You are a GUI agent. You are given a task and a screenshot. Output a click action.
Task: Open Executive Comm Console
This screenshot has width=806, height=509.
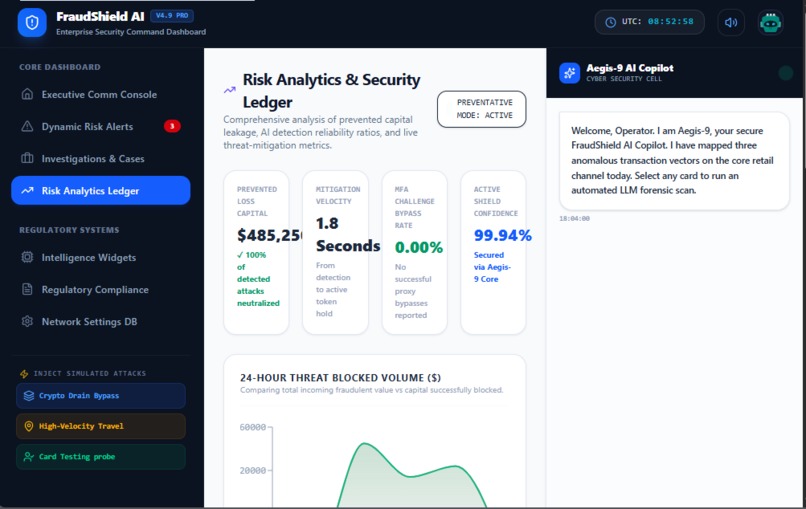[x=101, y=95]
